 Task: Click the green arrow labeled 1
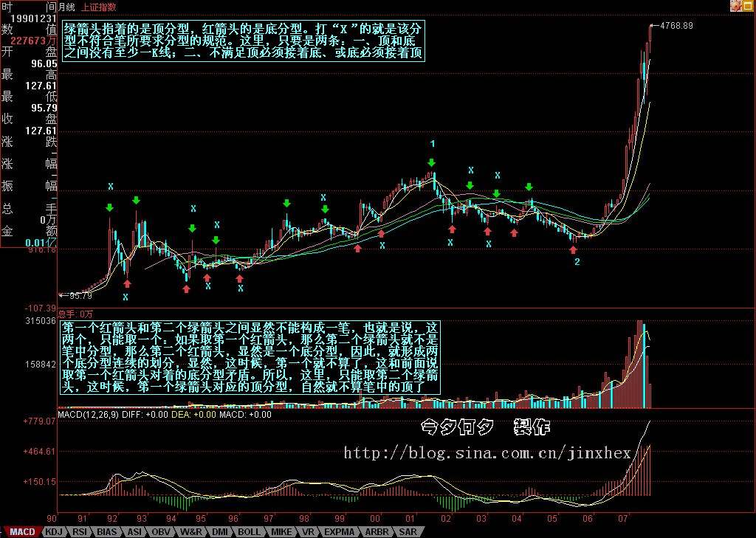(x=432, y=162)
